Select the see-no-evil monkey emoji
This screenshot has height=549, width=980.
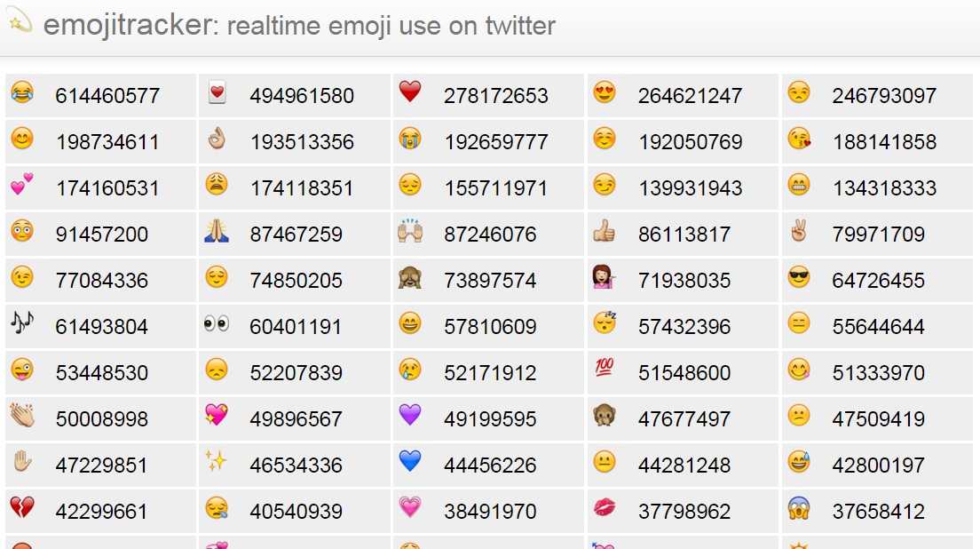point(410,278)
